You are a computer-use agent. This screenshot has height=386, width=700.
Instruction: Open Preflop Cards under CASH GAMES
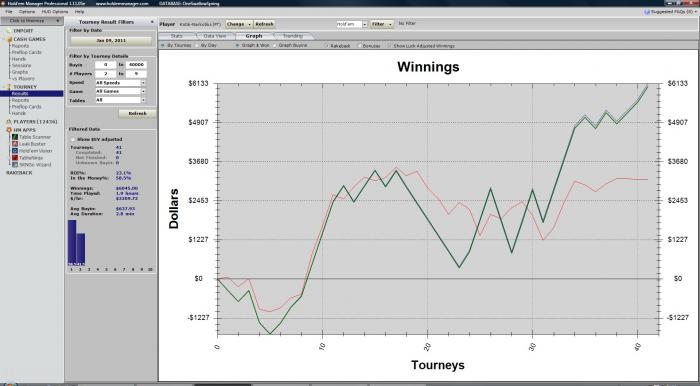pyautogui.click(x=26, y=53)
